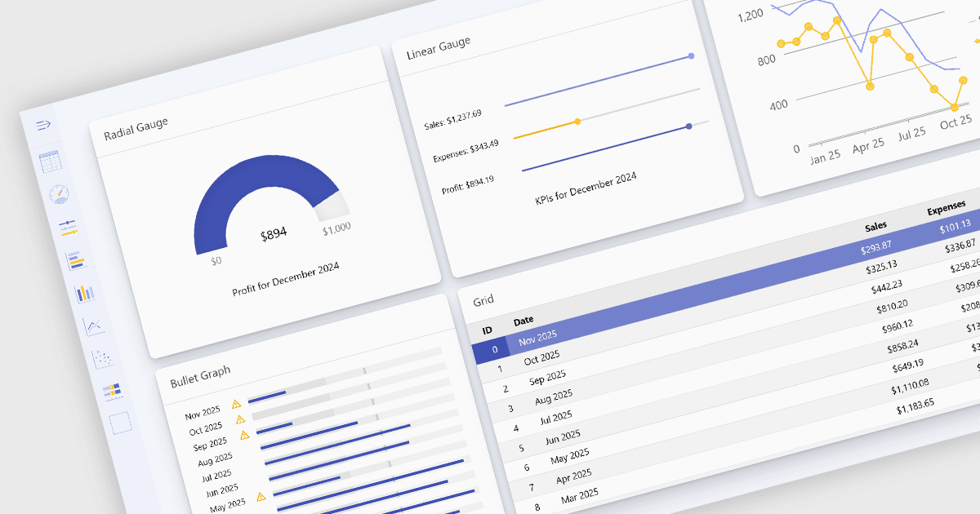Screen dimensions: 980x514
Task: Click the $960.12 sales cell
Action: click(x=896, y=325)
